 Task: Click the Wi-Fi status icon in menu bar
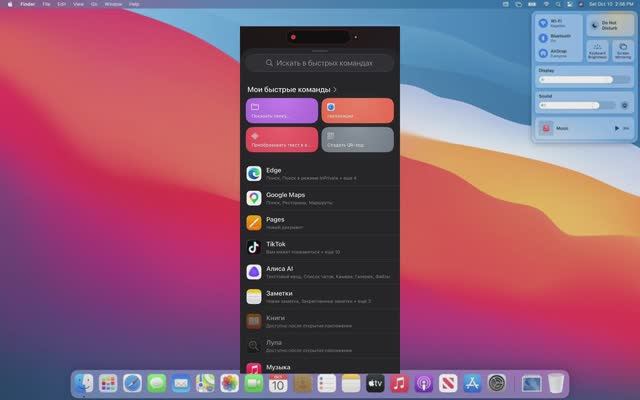pos(546,4)
